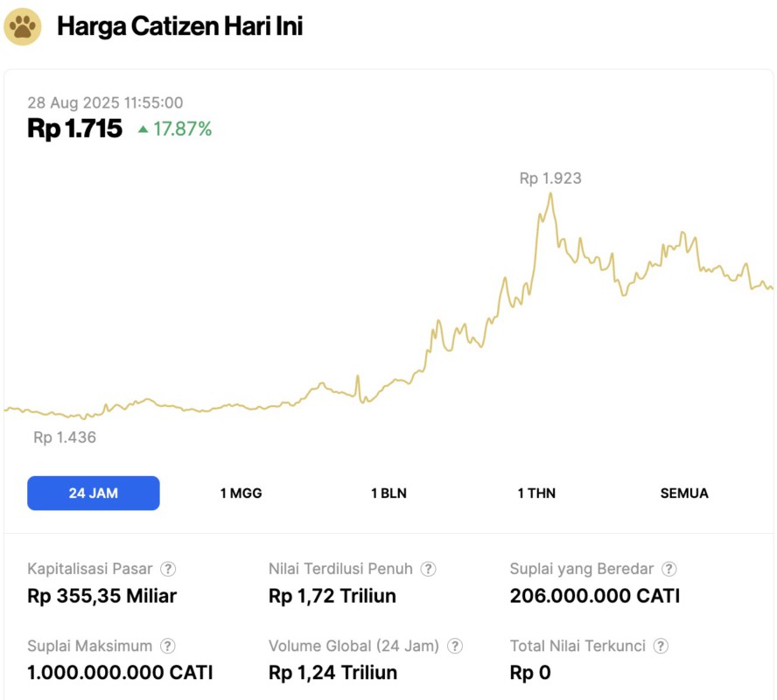777x700 pixels.
Task: Click the green price increase arrow
Action: click(x=143, y=129)
